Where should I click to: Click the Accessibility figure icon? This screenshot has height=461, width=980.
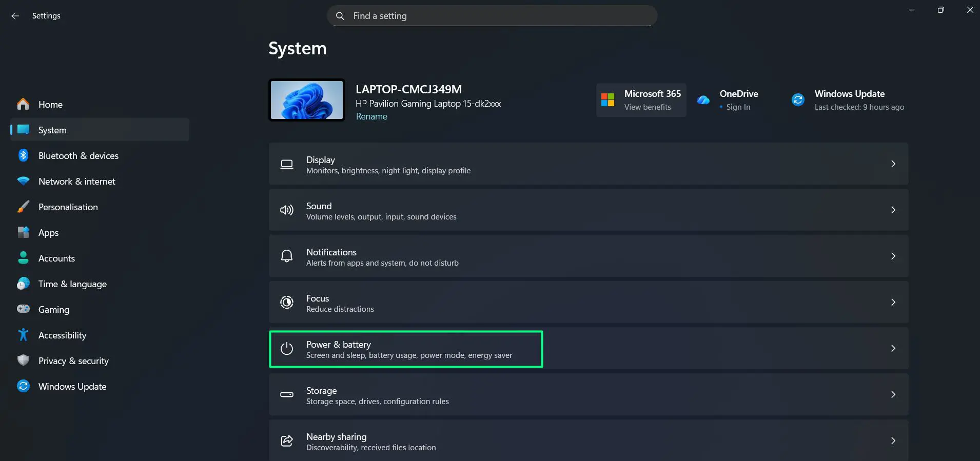(x=23, y=335)
